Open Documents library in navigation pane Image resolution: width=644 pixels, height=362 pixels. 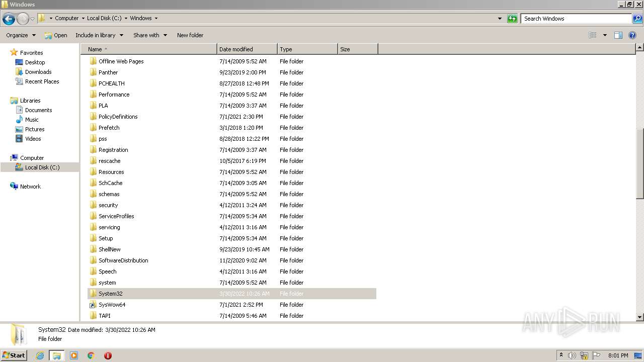[38, 110]
